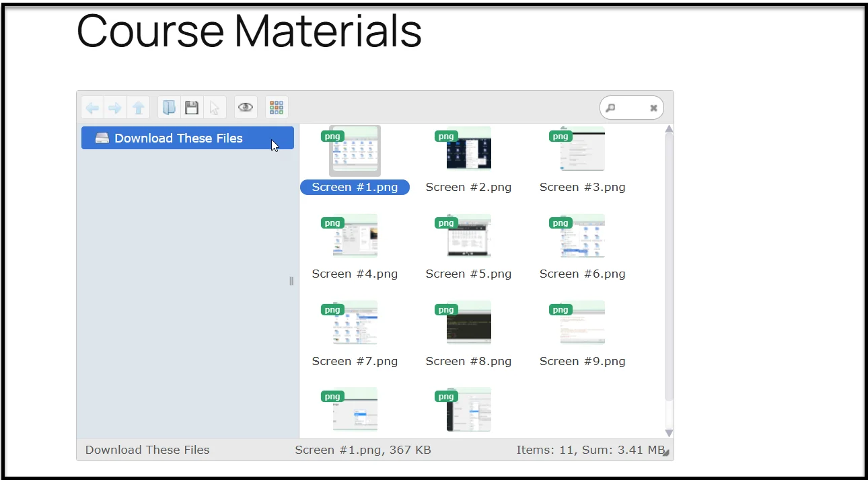This screenshot has width=868, height=480.
Task: Select Download These Files in the tree
Action: 178,138
